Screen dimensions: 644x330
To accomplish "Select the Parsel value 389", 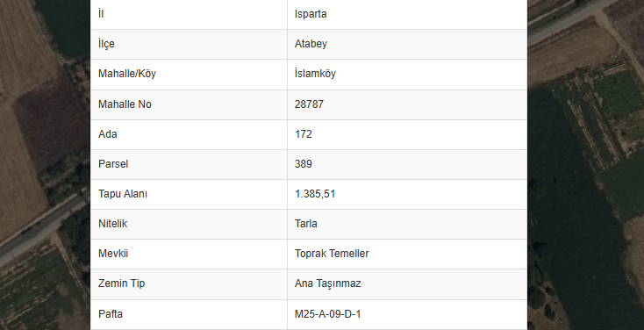I will point(303,164).
